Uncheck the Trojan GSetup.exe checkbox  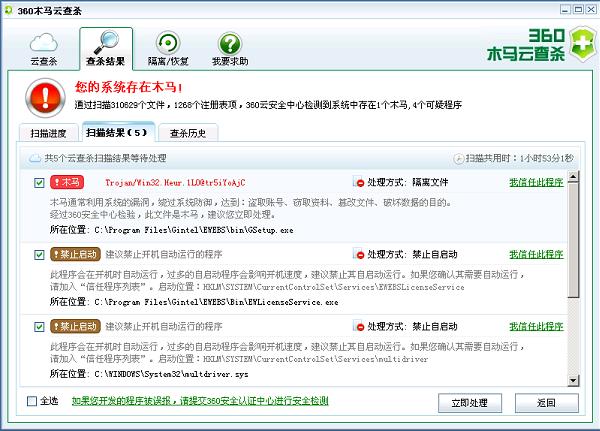point(39,183)
